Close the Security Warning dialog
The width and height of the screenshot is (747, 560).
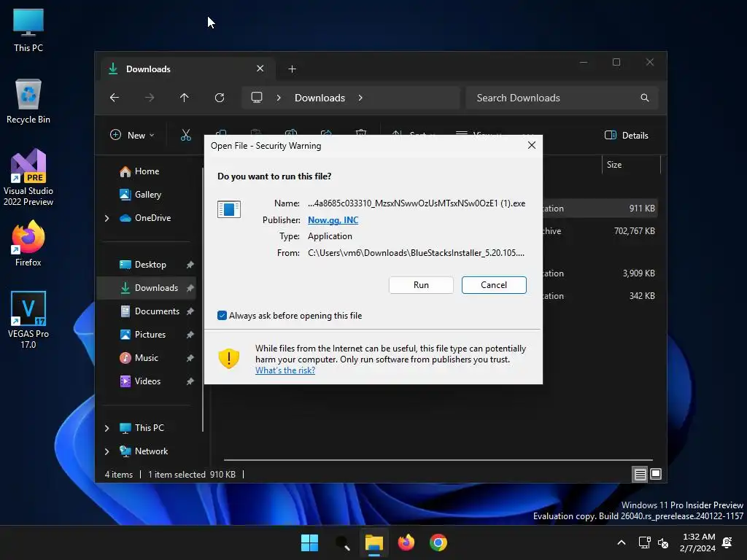[532, 145]
